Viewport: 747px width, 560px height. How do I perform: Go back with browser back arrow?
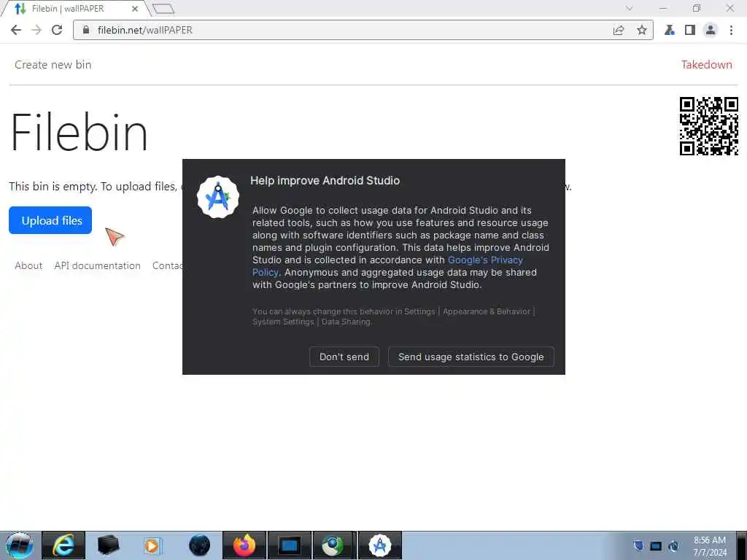tap(16, 30)
